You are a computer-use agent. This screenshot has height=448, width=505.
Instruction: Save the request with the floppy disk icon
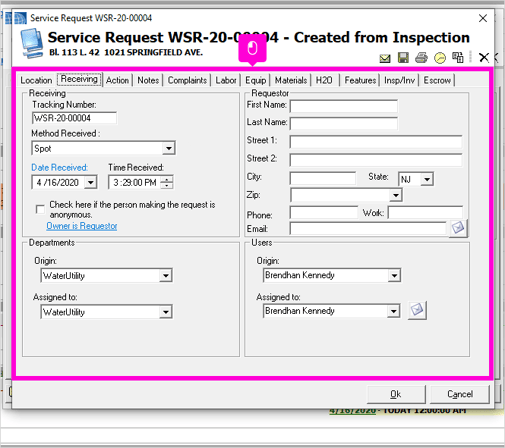403,58
